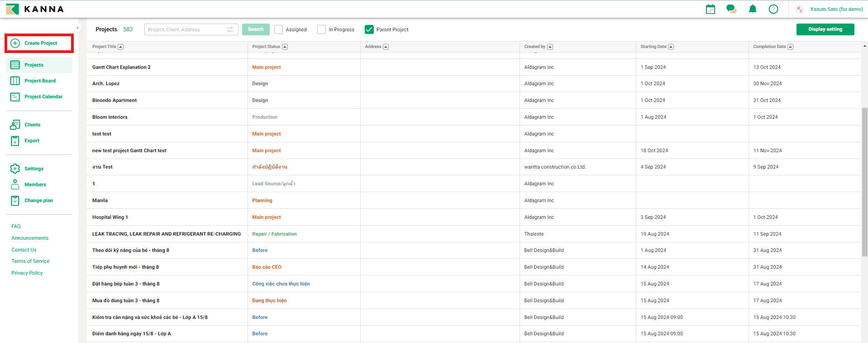This screenshot has height=343, width=868.
Task: Click the search filter options icon
Action: click(x=230, y=29)
